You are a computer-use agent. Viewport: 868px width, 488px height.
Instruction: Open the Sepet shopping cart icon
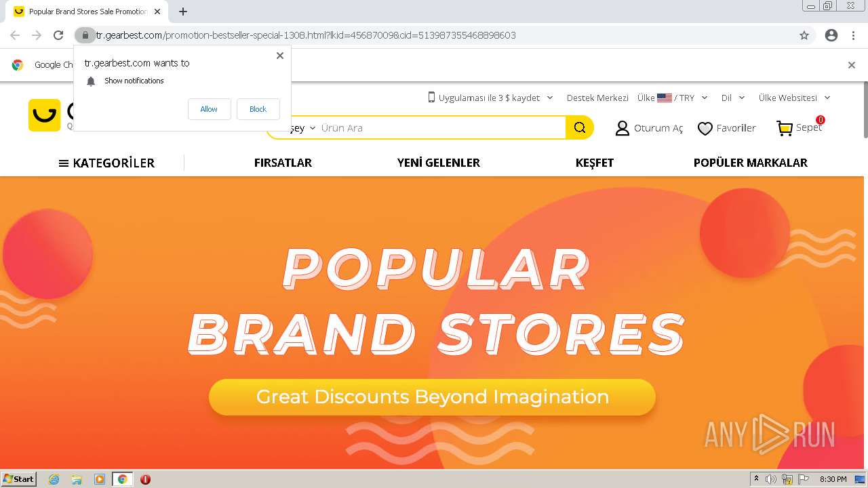pyautogui.click(x=785, y=128)
